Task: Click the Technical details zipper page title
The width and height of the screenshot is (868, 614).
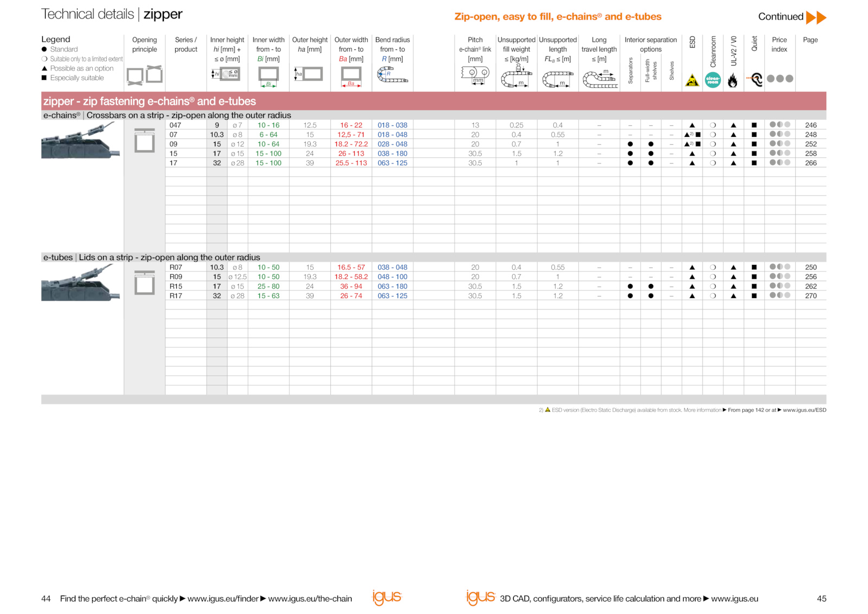Action: tap(112, 15)
